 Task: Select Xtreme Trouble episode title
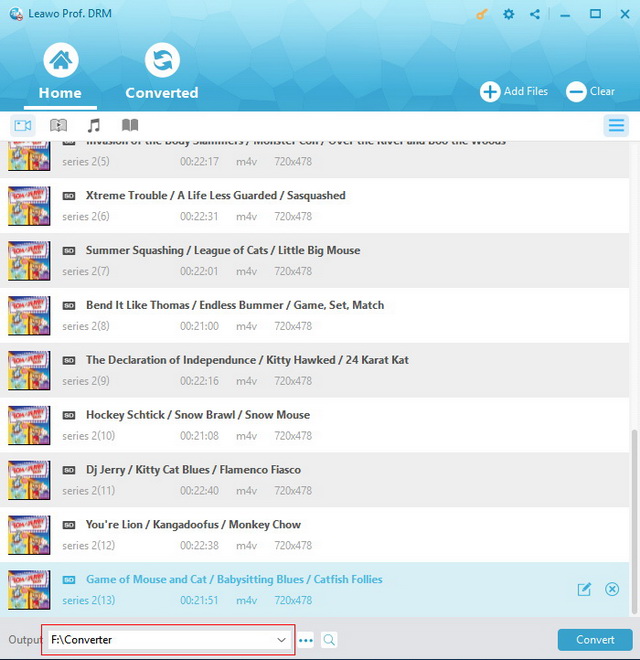pos(216,195)
